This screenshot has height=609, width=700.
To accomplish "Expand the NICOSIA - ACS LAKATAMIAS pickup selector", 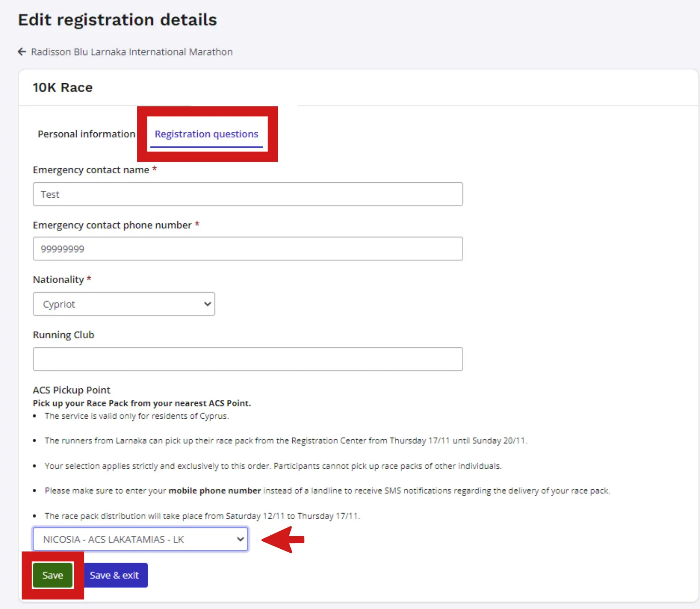I will pos(141,539).
